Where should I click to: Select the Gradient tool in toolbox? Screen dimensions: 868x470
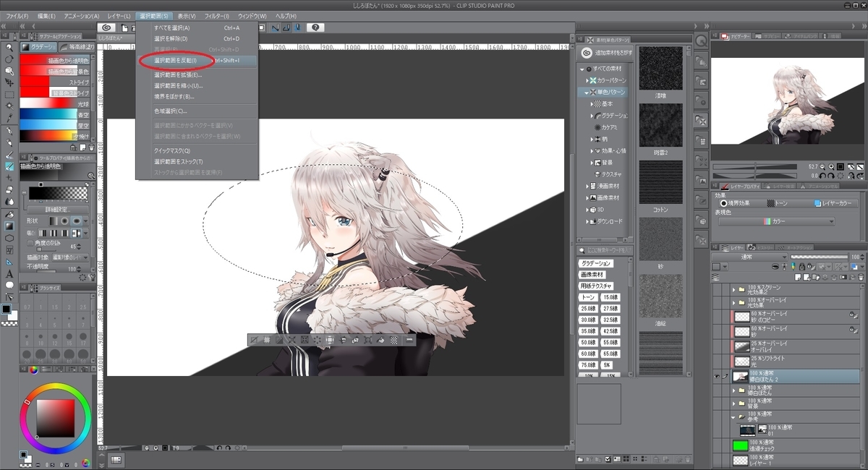(10, 226)
